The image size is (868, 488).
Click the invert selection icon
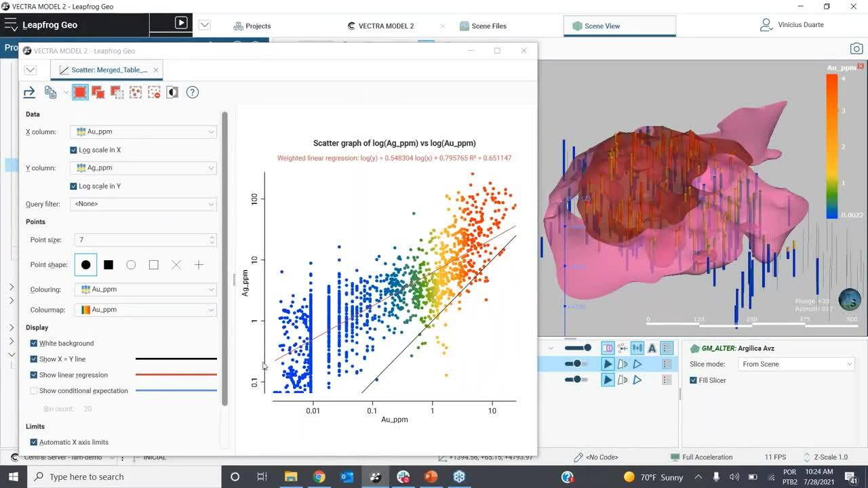pos(172,92)
